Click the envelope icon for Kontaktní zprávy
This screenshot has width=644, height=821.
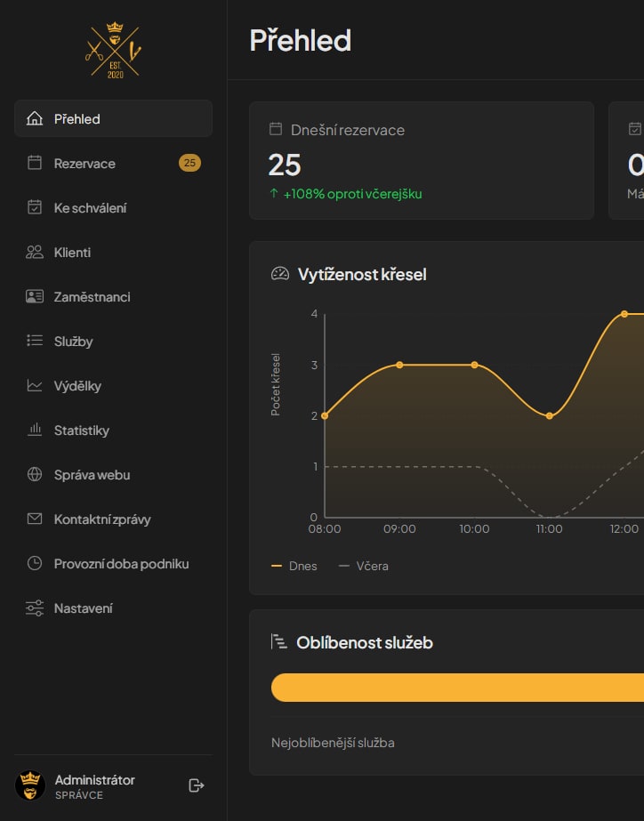click(35, 519)
